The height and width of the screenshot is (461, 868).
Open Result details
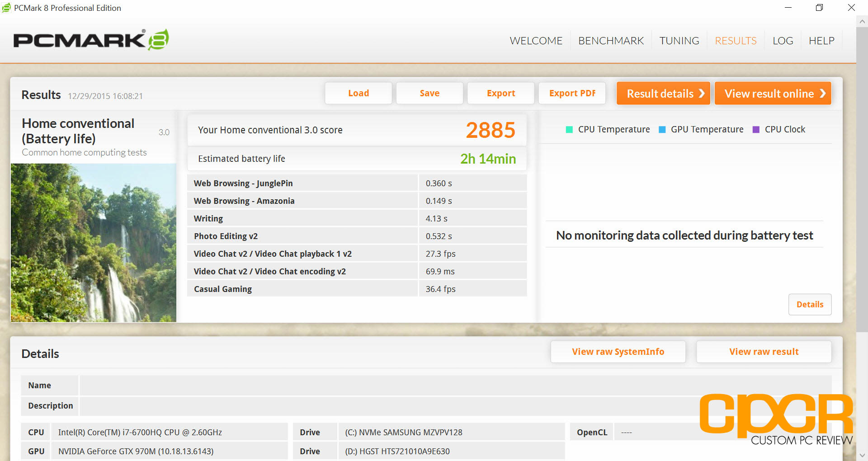(663, 94)
